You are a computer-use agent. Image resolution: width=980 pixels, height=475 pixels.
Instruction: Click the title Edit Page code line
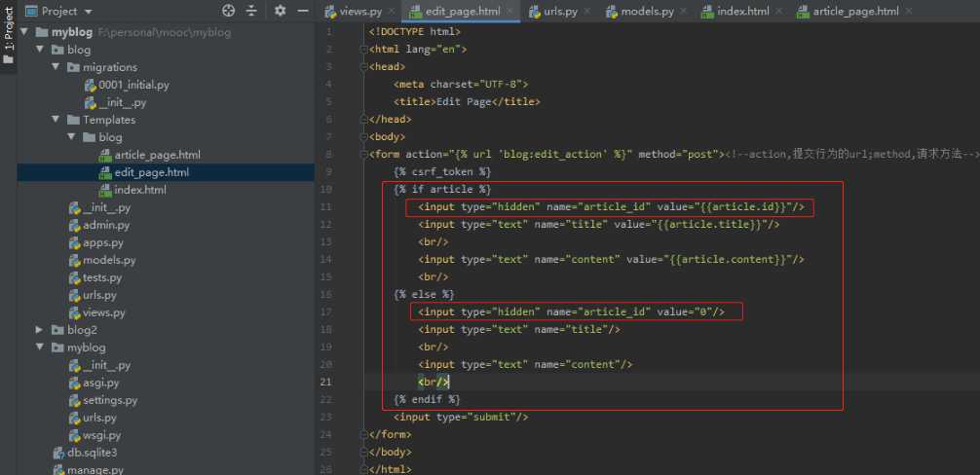467,102
